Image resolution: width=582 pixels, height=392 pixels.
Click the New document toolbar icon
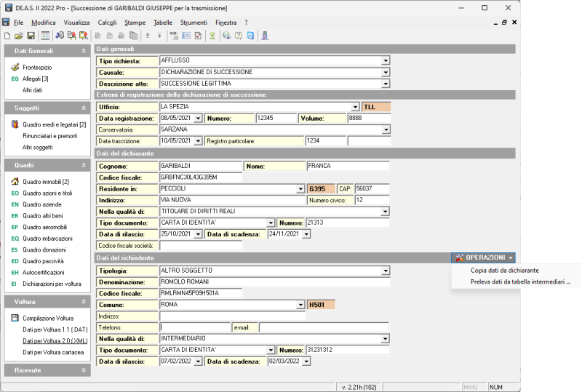7,35
